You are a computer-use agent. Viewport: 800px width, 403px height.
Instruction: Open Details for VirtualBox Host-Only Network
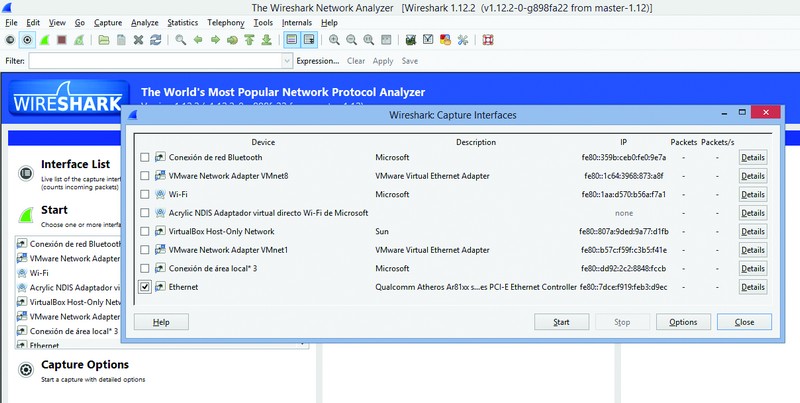pyautogui.click(x=753, y=232)
